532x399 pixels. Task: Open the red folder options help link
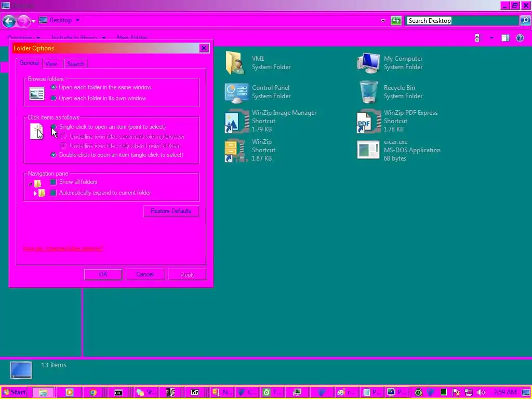63,248
